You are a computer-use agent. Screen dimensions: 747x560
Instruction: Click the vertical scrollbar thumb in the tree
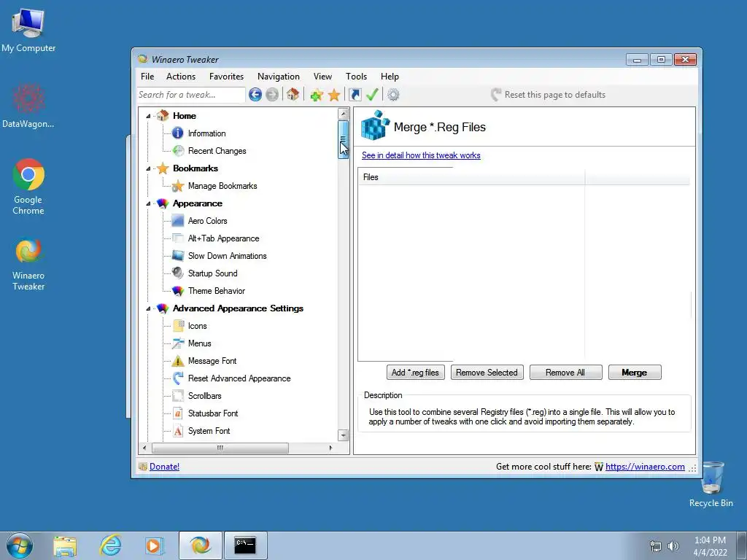[343, 139]
